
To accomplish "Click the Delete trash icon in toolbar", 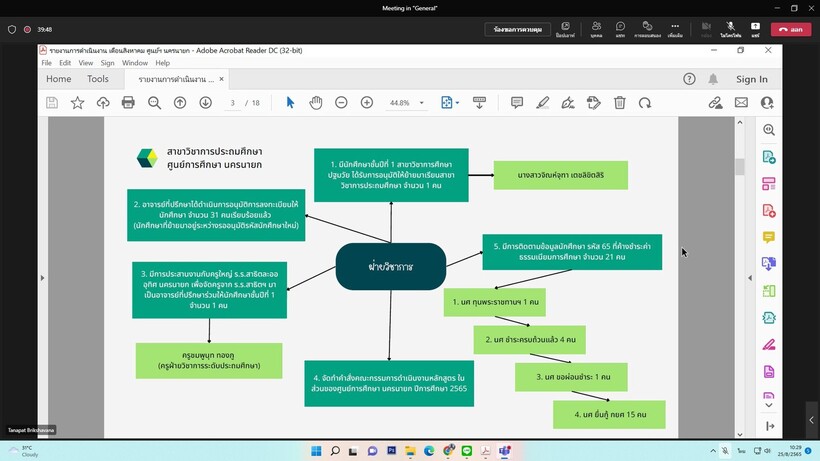I will [620, 102].
